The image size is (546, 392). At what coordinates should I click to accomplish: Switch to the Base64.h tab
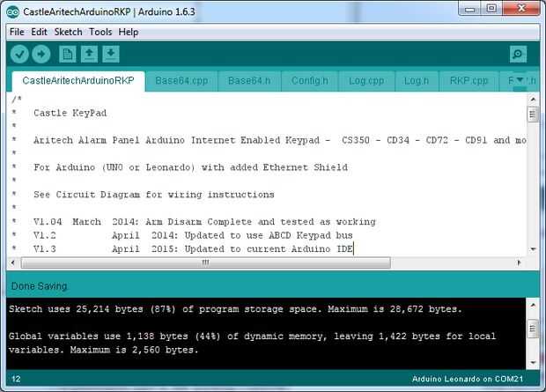pos(249,81)
